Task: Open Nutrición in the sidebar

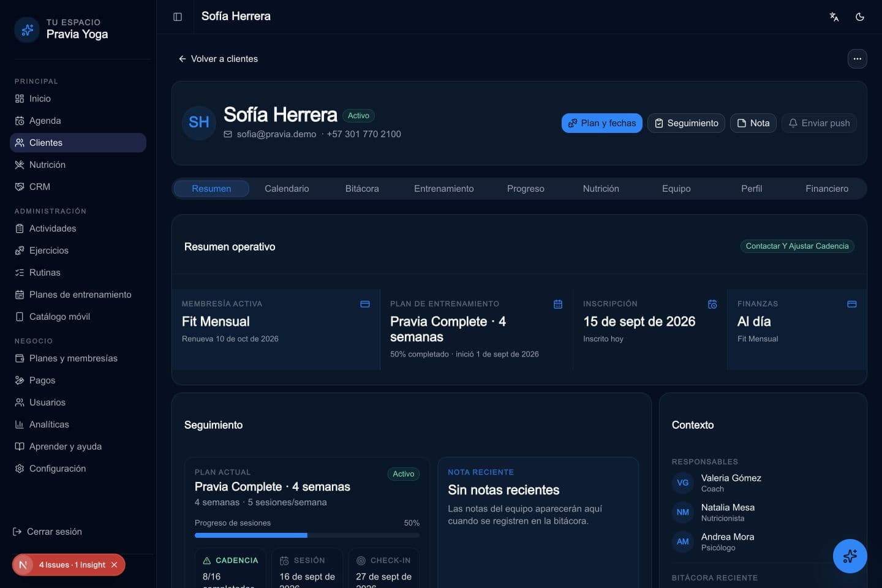Action: click(78, 165)
